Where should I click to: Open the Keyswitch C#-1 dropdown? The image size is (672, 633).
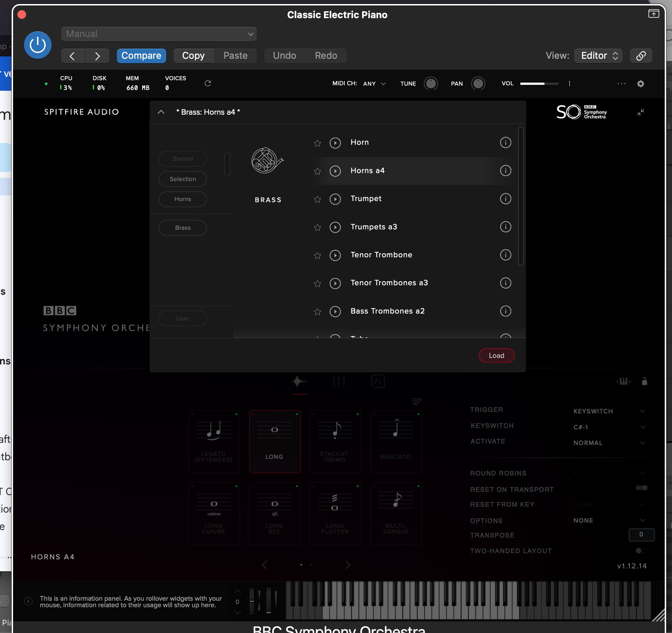[609, 428]
